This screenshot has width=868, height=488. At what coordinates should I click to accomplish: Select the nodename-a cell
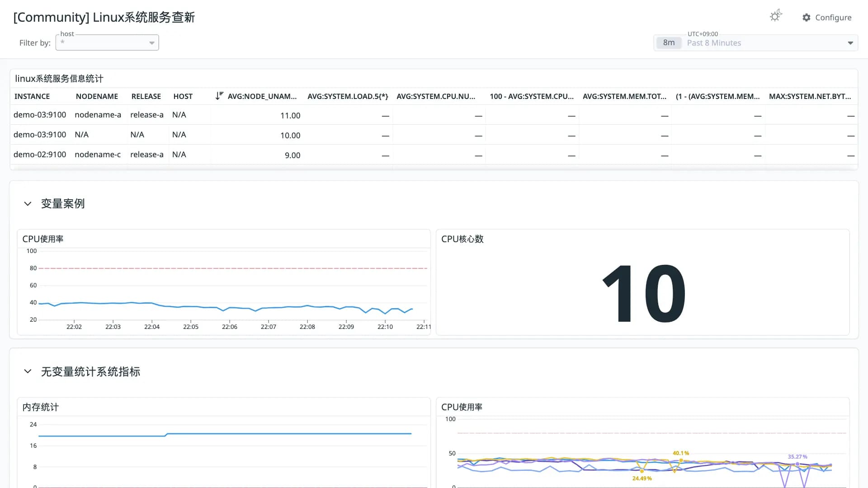click(98, 115)
